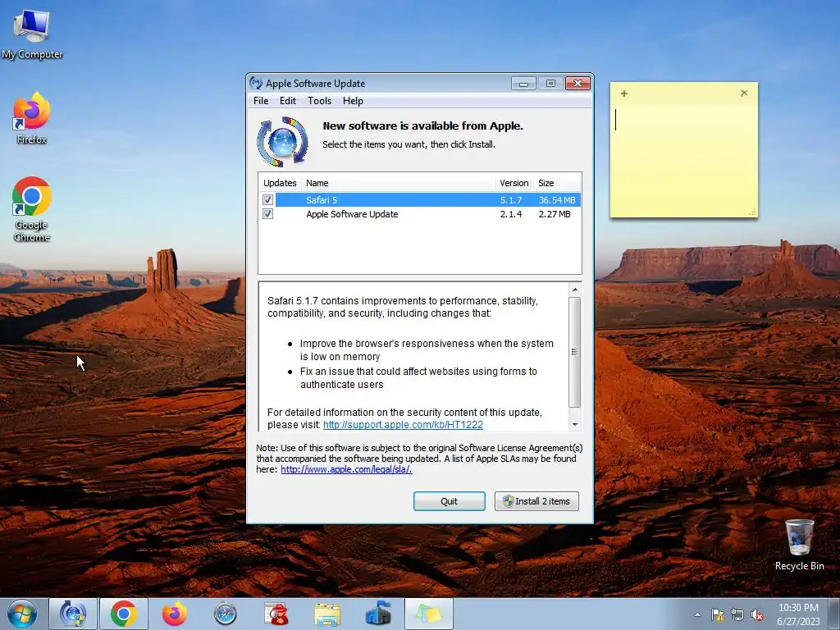Launch Firefox from the desktop shortcut
Screen dimensions: 840x630
(x=32, y=118)
